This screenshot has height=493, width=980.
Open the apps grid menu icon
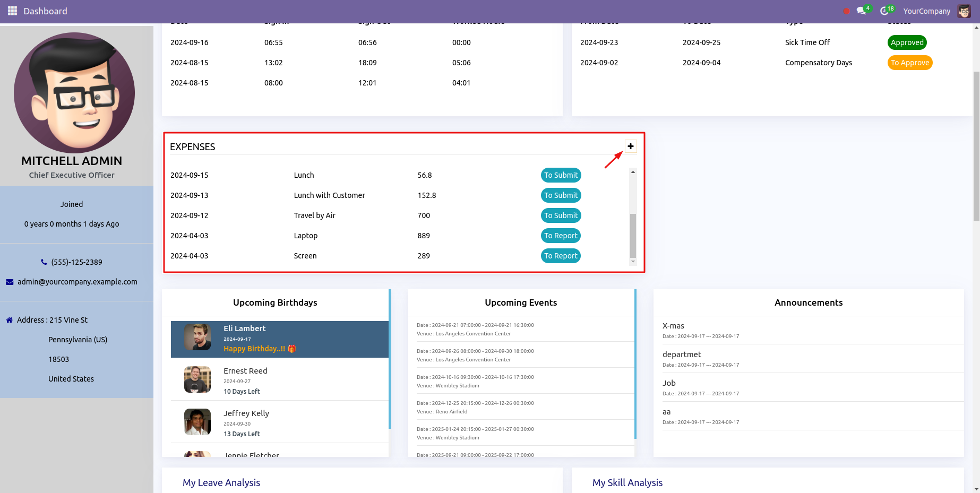pos(12,11)
